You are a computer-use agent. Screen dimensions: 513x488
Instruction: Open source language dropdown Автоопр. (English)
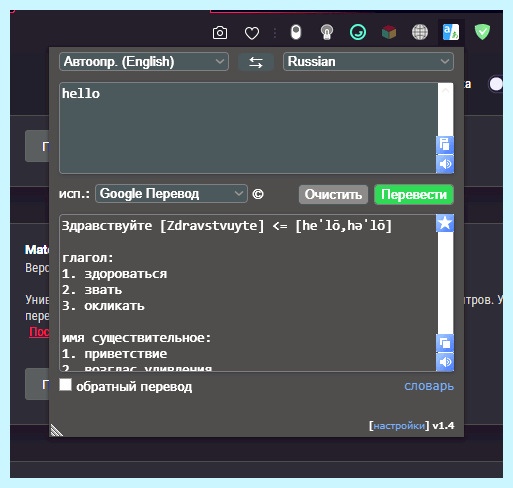point(144,62)
